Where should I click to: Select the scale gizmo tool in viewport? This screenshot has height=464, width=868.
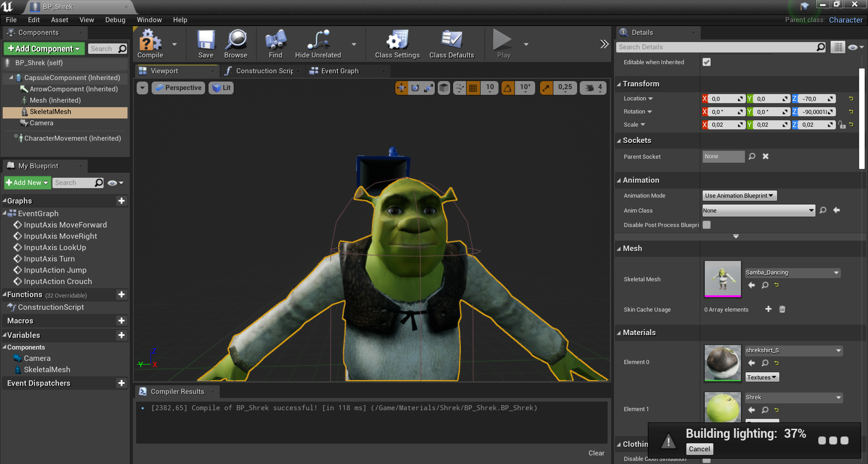(x=429, y=88)
